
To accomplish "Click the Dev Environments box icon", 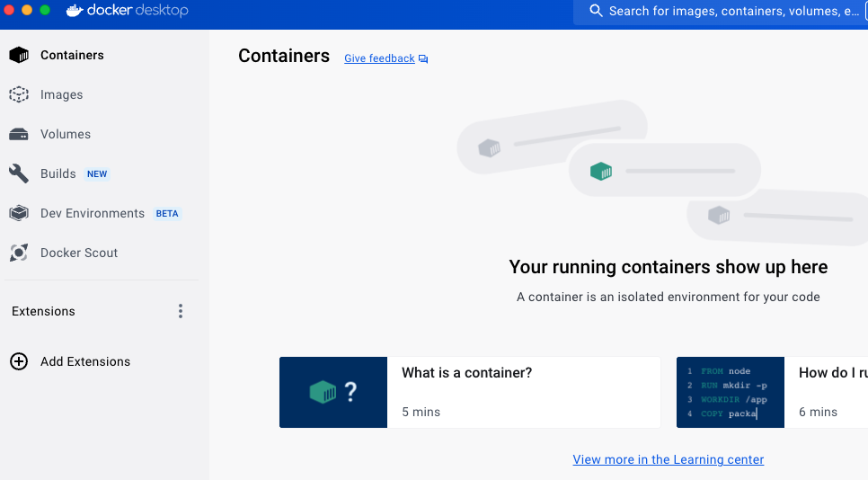I will [19, 213].
